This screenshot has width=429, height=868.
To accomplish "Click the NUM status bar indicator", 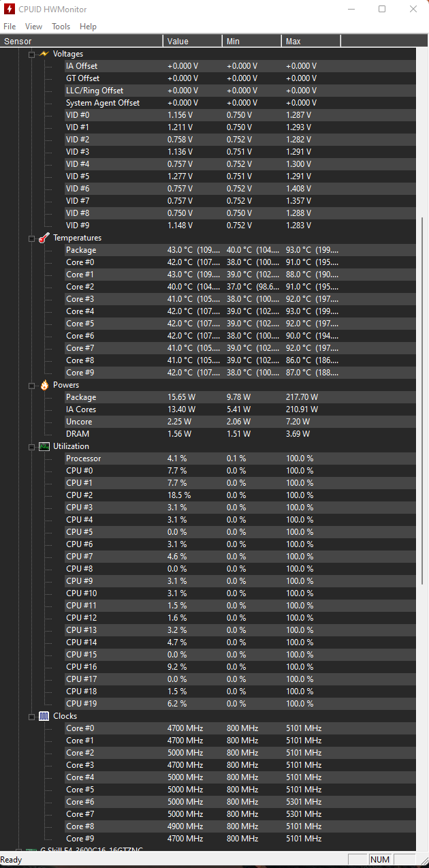I will (x=380, y=860).
